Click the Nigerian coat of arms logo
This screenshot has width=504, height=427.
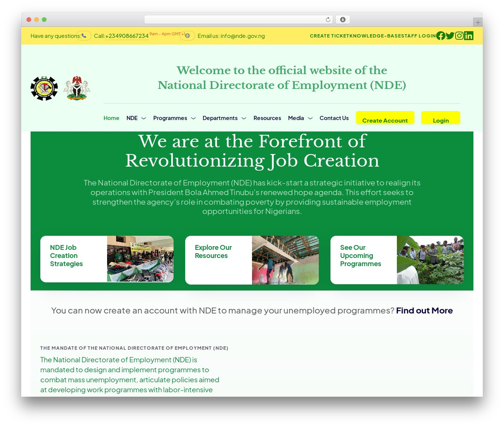click(77, 88)
